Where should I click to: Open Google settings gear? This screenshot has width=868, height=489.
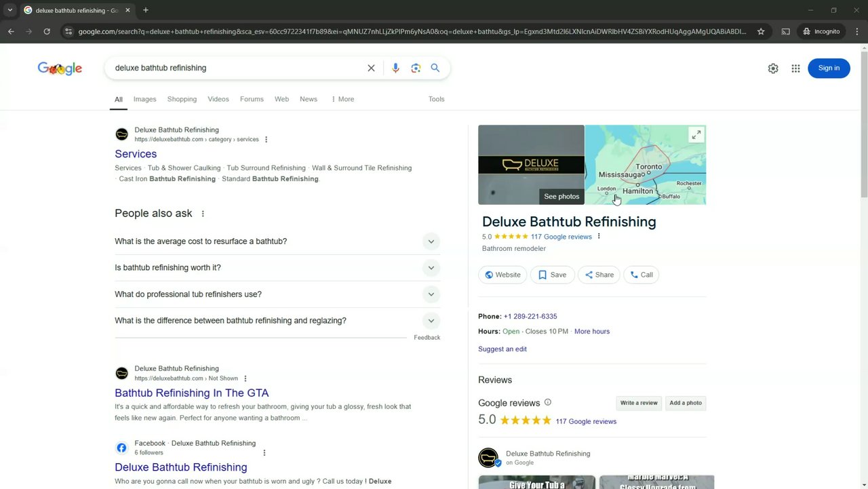(773, 68)
